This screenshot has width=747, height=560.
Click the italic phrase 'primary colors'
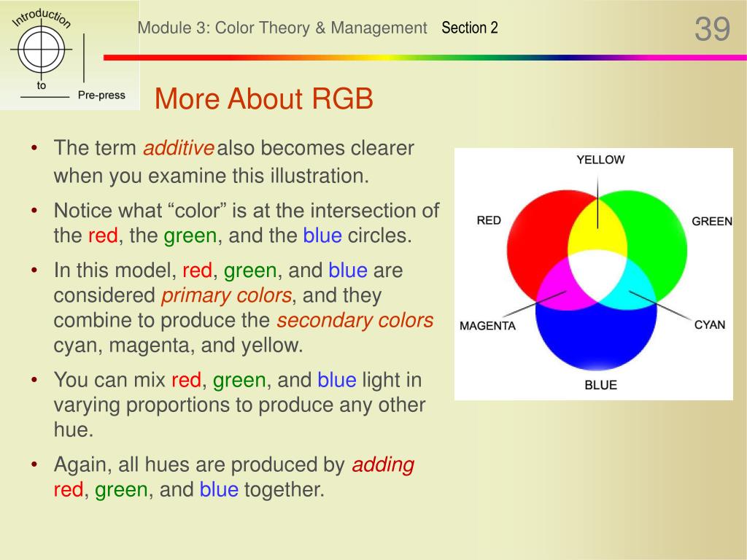pos(226,296)
